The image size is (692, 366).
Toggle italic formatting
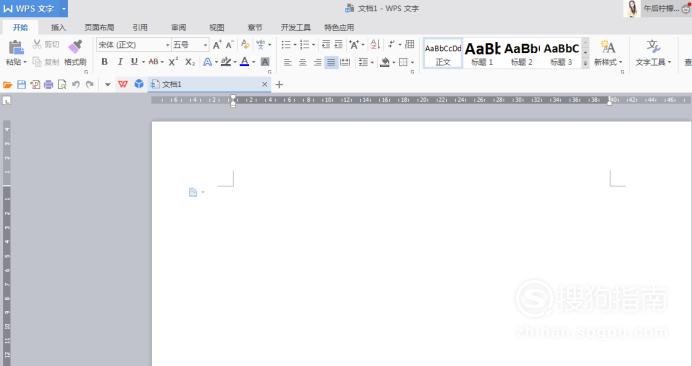pyautogui.click(x=120, y=62)
